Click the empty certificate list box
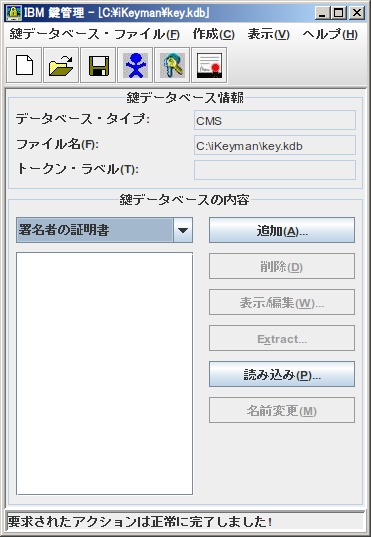Viewport: 371px width, 537px height. (104, 374)
